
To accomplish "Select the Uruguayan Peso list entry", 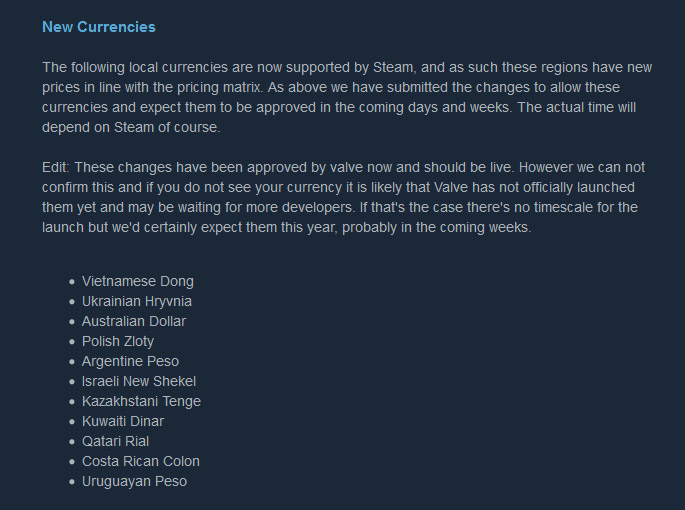I will pos(134,481).
